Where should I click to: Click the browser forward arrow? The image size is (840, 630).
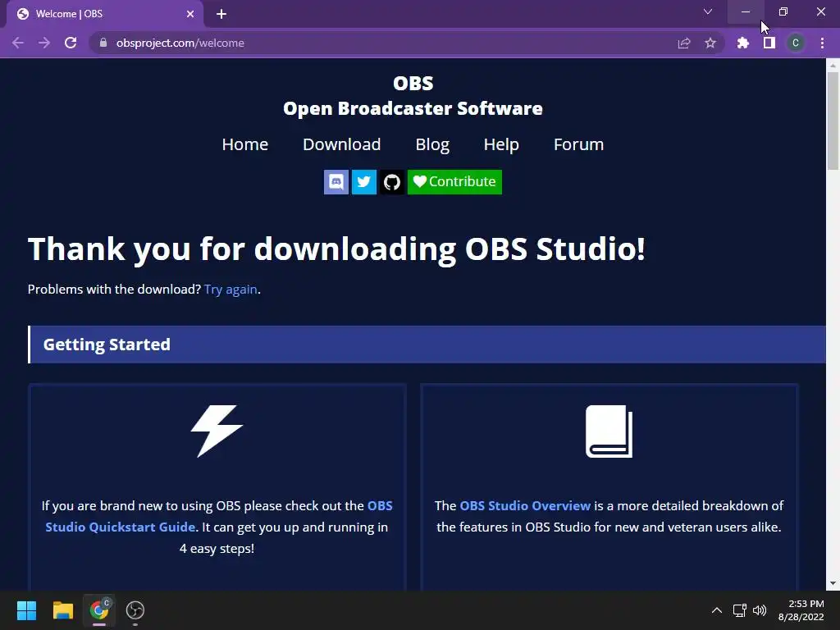44,43
